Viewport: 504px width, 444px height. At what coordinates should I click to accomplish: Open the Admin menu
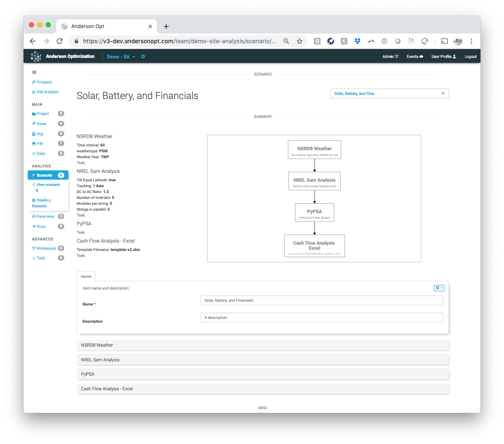390,57
